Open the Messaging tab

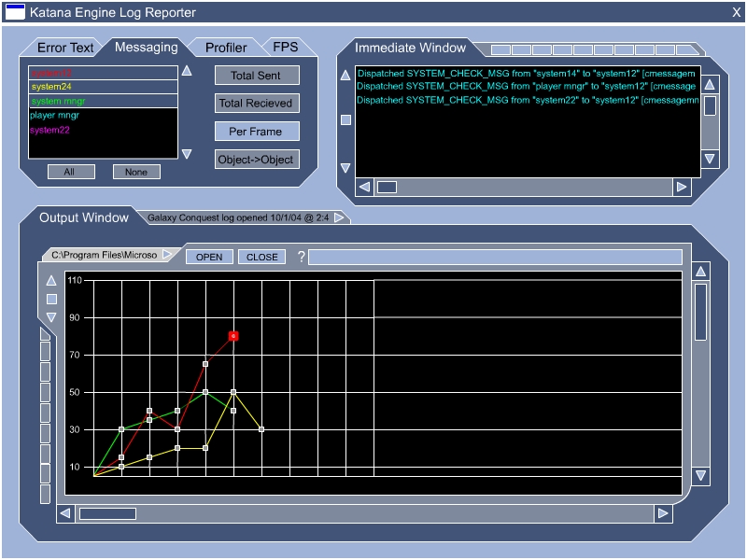146,48
